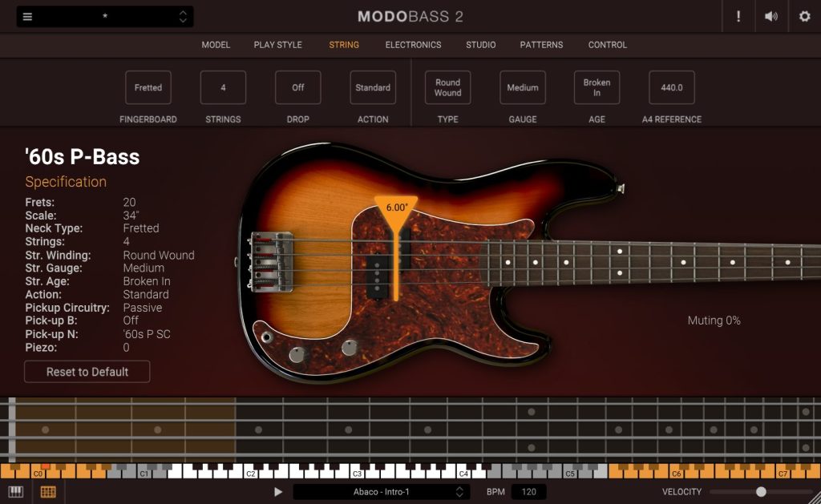Click the Specification heading
The image size is (821, 504).
66,182
